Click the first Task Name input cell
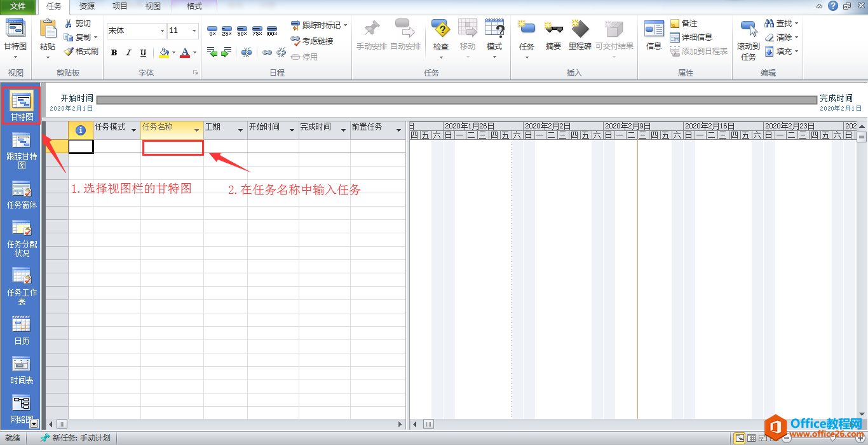 pos(173,147)
